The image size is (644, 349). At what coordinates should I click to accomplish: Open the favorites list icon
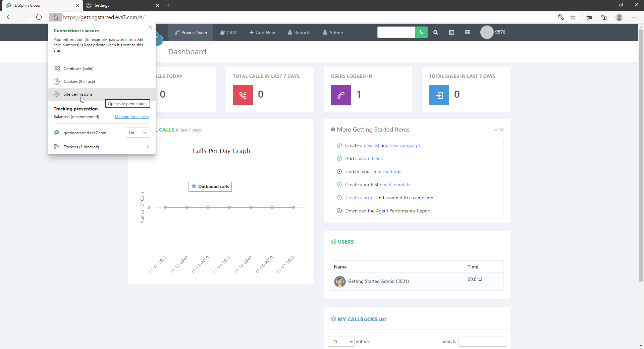(x=589, y=17)
